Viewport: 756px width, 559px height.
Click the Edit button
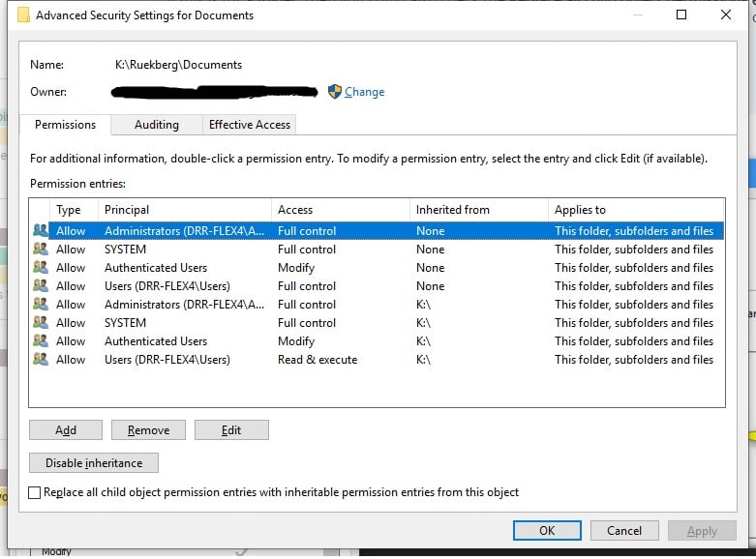tap(231, 429)
